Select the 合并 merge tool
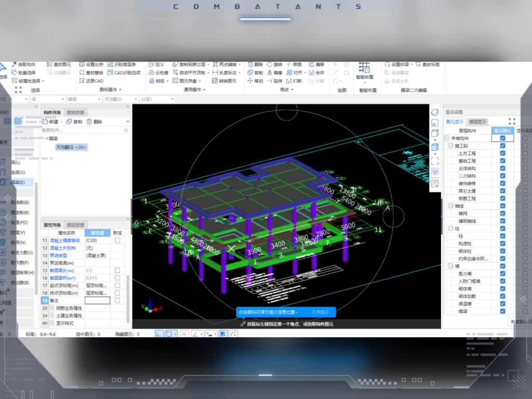532x399 pixels. click(316, 73)
